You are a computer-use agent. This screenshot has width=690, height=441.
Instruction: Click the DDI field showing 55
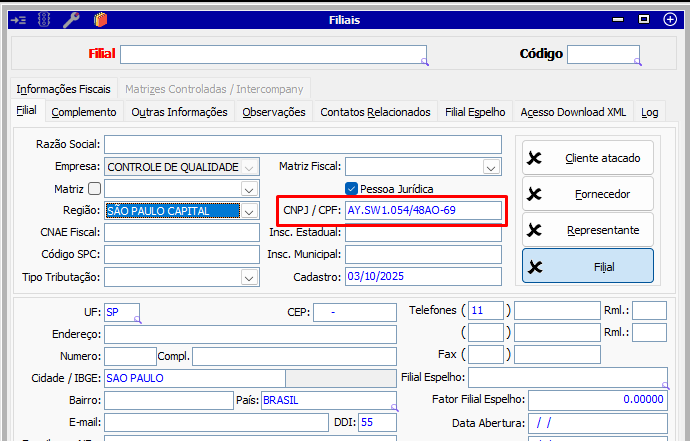click(378, 423)
